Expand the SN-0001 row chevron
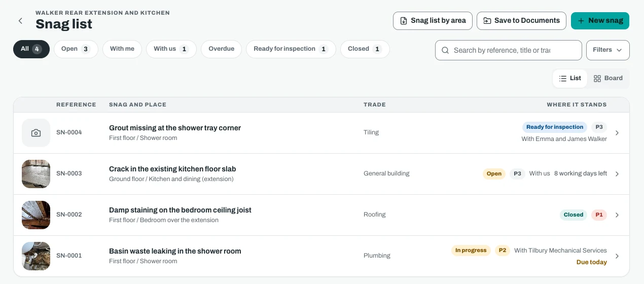 617,256
